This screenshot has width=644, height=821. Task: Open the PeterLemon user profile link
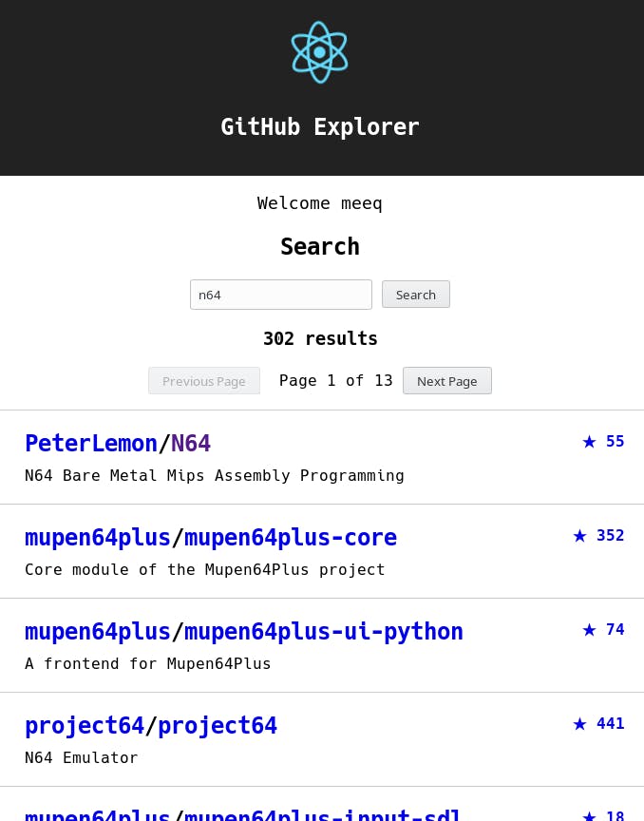coord(91,444)
